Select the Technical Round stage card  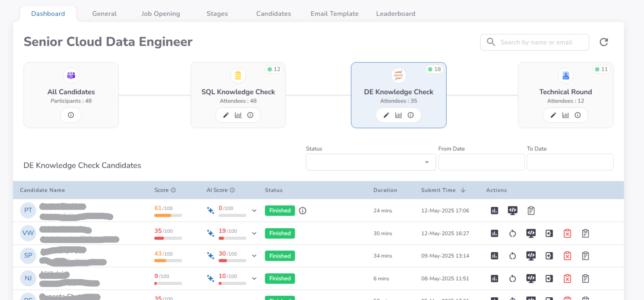(566, 95)
